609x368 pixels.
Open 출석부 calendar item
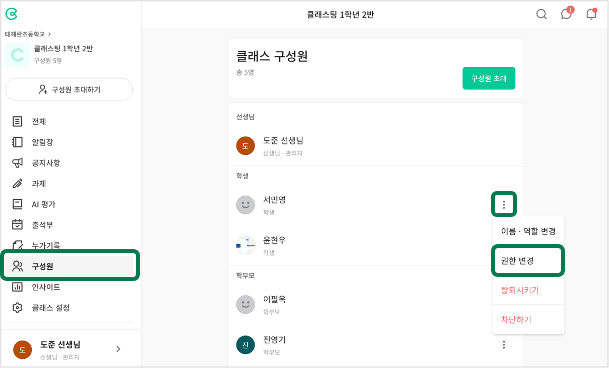pos(33,225)
